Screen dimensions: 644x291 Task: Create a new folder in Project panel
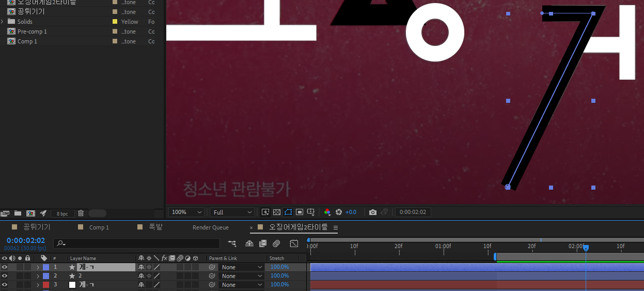(18, 213)
